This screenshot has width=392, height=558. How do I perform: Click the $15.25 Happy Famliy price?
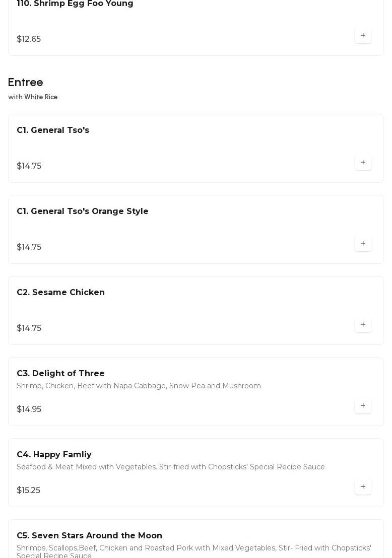click(x=29, y=491)
